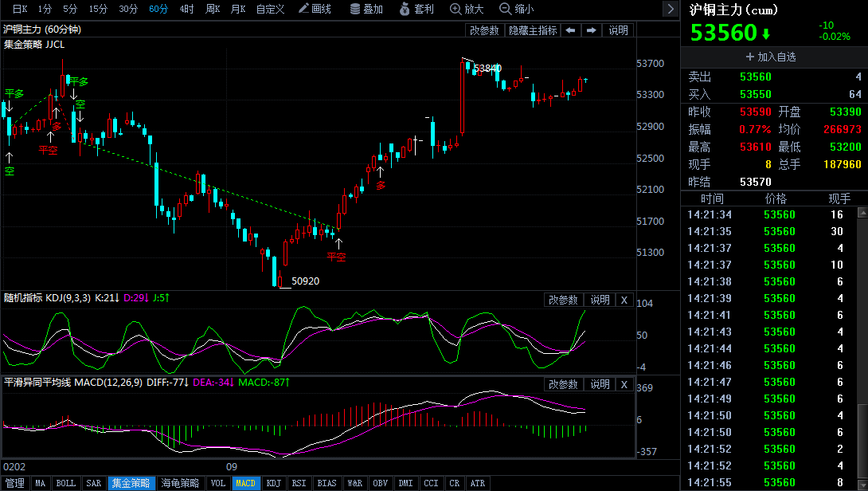868x491 pixels.
Task: Select the BOLL indicator tab
Action: tap(66, 483)
